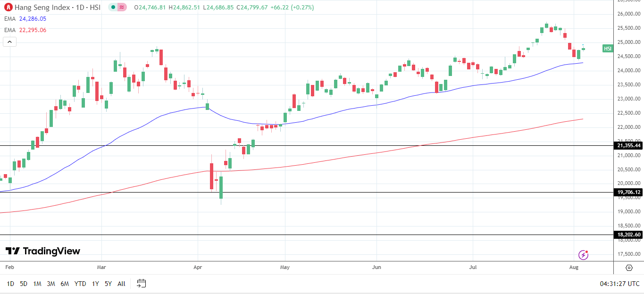Open chart settings target icon near the time axis
Viewport: 644px width, 294px height.
(x=629, y=268)
